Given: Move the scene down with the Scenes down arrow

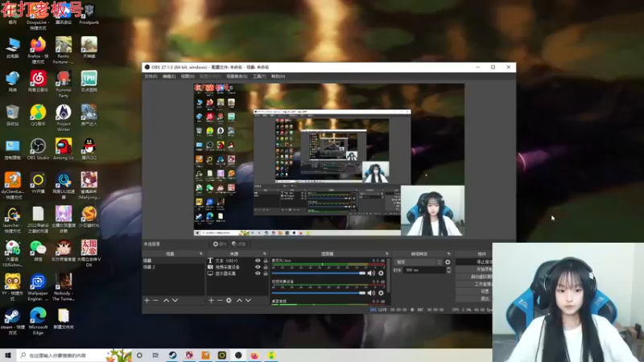Looking at the screenshot, I should (x=175, y=300).
